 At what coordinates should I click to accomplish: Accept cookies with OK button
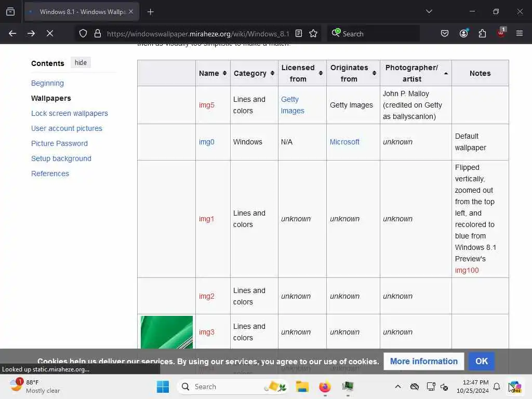click(482, 362)
